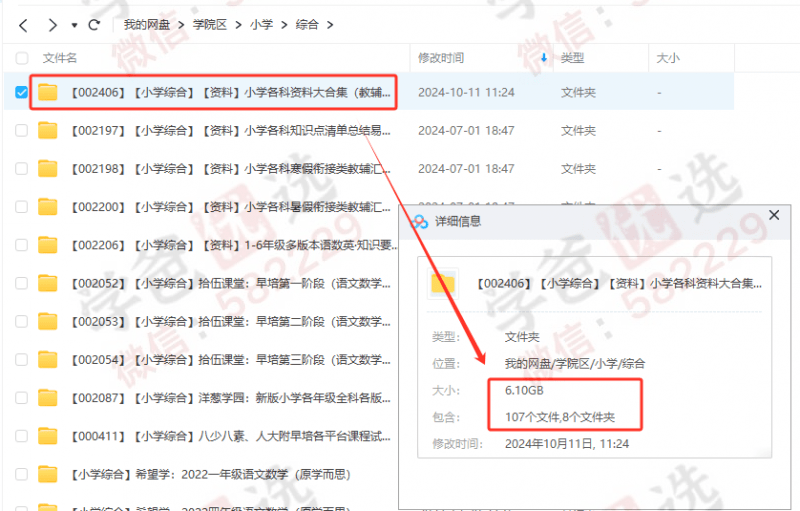Open 学院区 breadcrumb segment
800x511 pixels.
click(210, 24)
